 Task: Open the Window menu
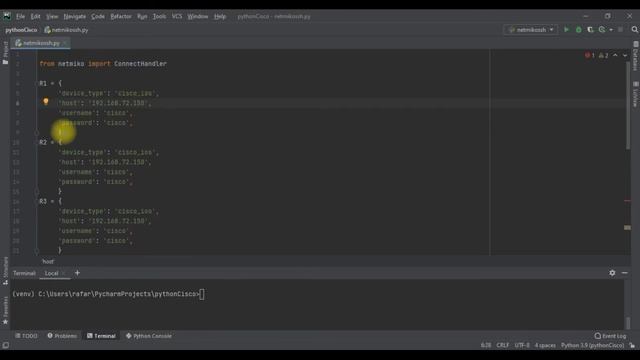point(198,16)
